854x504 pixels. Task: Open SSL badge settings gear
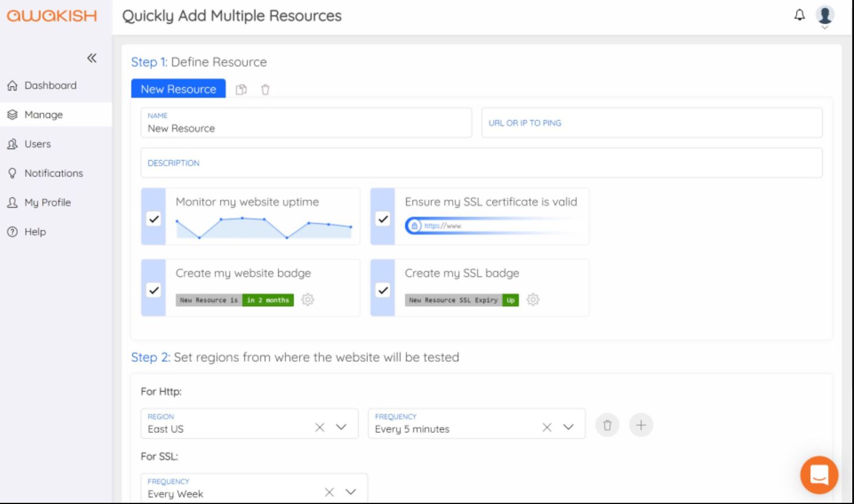(533, 300)
